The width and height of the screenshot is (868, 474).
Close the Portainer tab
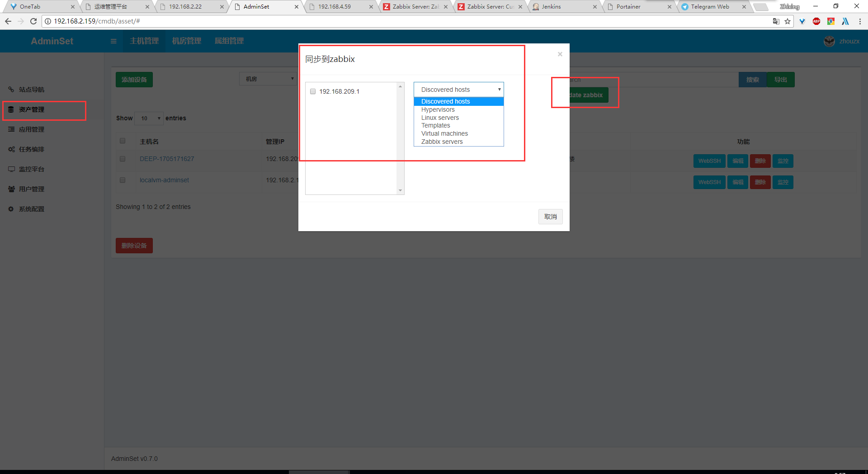[669, 7]
